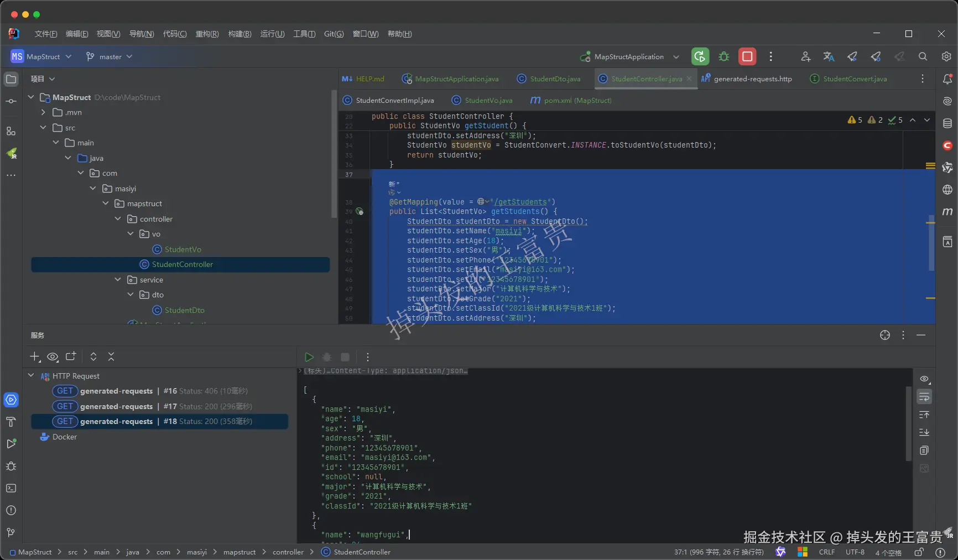
Task: Open the more actions menu beside Stop
Action: 771,56
